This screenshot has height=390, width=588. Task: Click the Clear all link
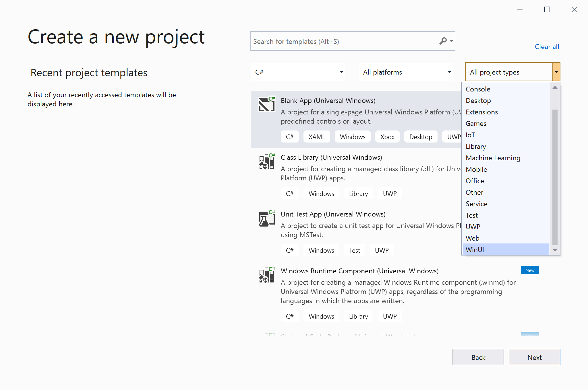[x=547, y=47]
